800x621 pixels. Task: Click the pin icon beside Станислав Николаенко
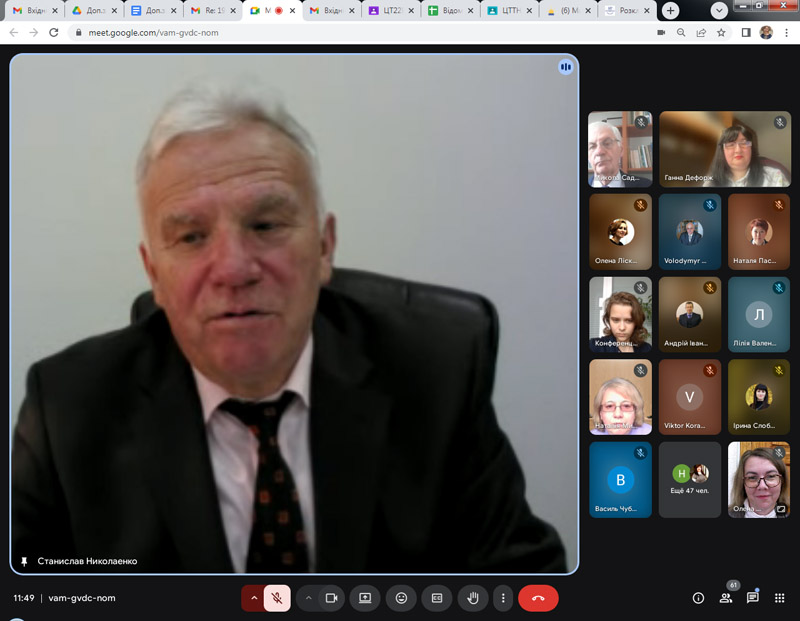click(x=24, y=561)
